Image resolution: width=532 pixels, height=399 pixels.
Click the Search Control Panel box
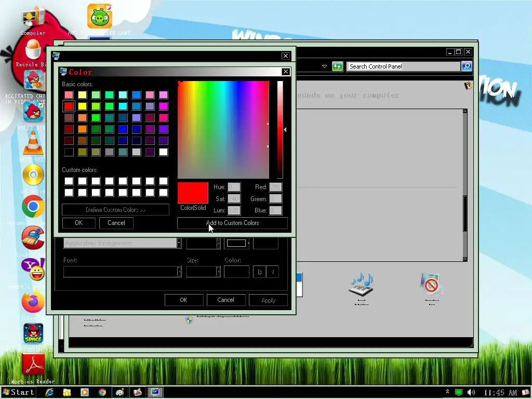pyautogui.click(x=403, y=66)
